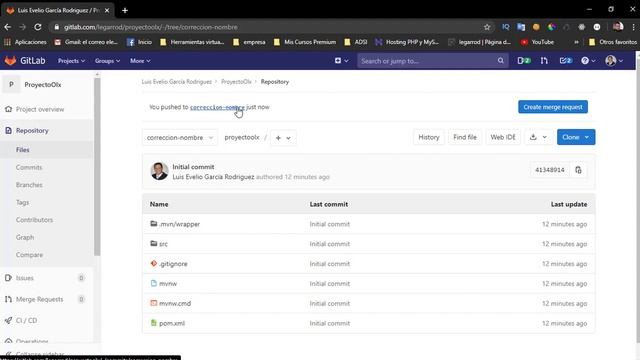640x360 pixels.
Task: Open the Web IDE button
Action: coord(503,137)
